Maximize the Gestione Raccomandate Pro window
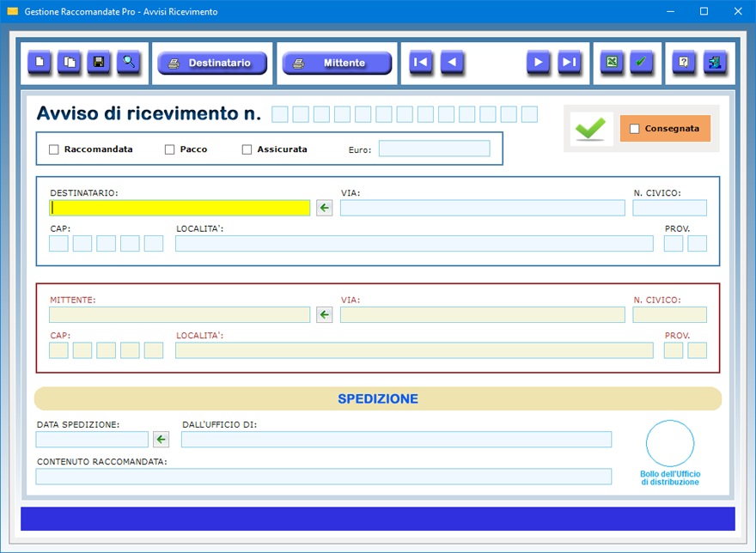 704,11
